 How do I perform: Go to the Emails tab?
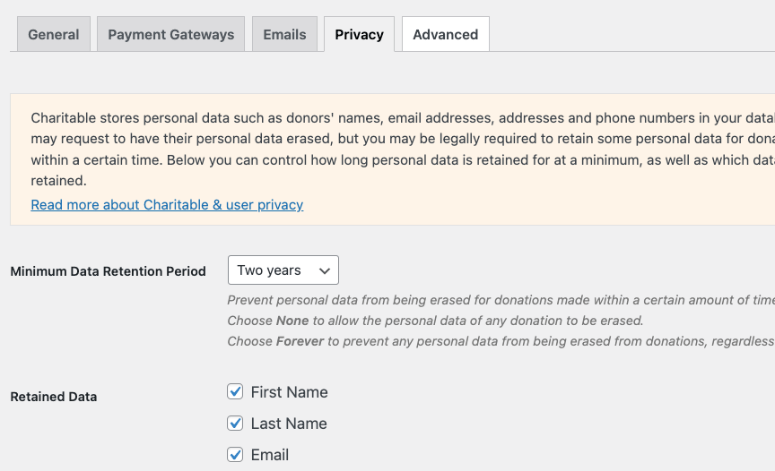pos(285,34)
